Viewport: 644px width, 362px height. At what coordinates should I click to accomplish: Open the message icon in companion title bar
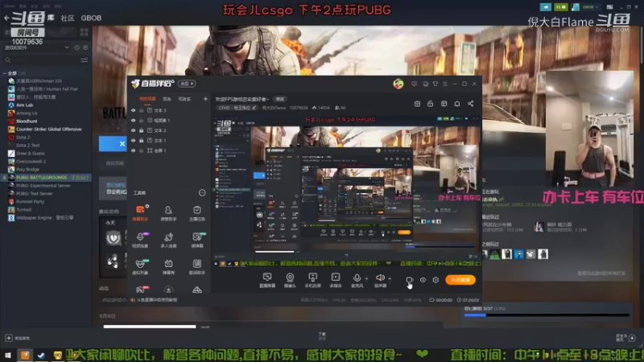point(414,84)
